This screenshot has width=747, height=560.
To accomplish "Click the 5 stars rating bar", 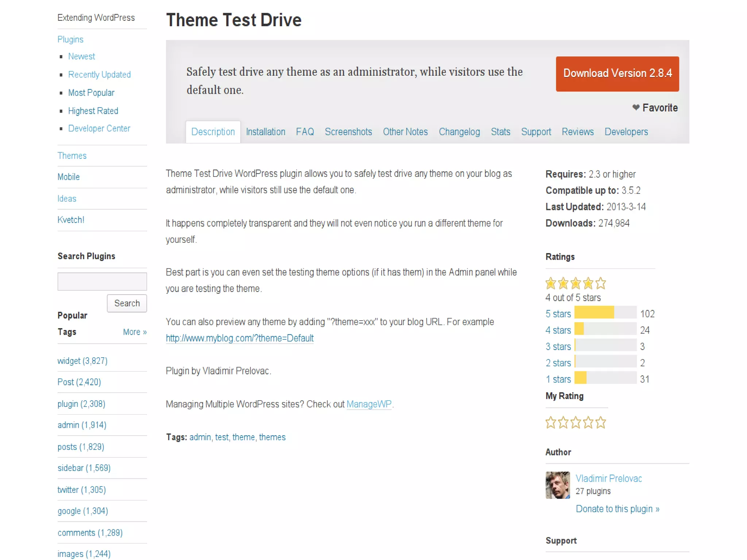I will point(605,312).
